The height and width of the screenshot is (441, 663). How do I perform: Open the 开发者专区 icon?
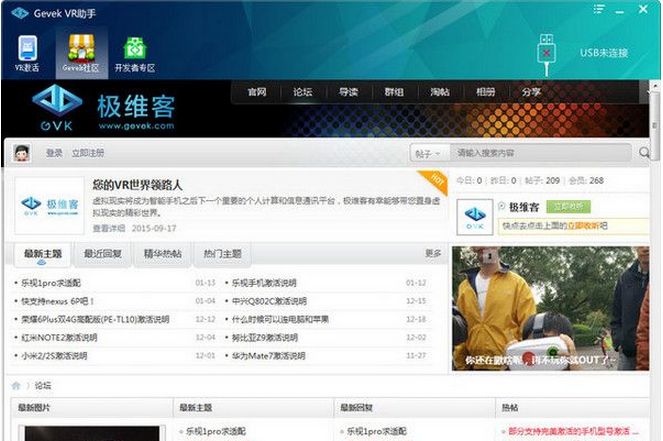pyautogui.click(x=134, y=54)
